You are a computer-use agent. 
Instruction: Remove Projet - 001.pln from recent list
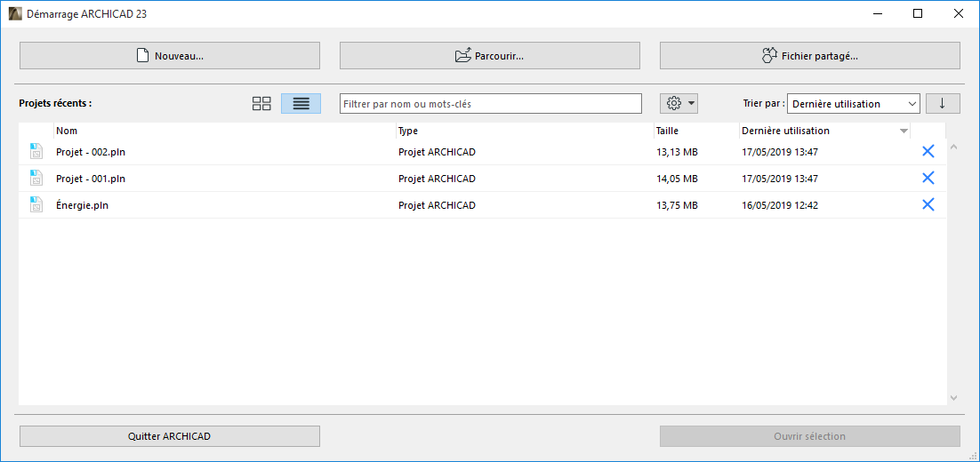(928, 179)
